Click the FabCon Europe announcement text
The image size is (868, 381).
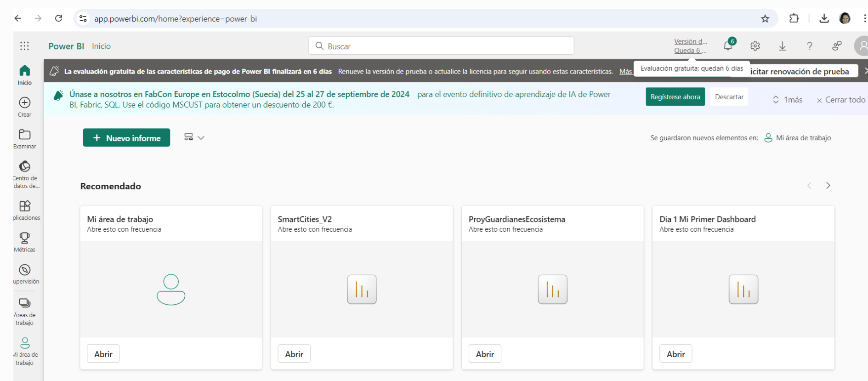pos(340,99)
